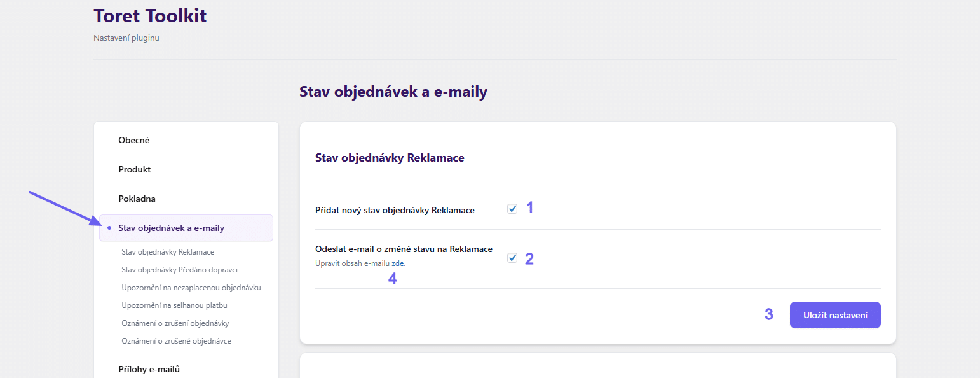
Task: Click the 'Stav objednávky Reklamace' card heading
Action: point(390,158)
